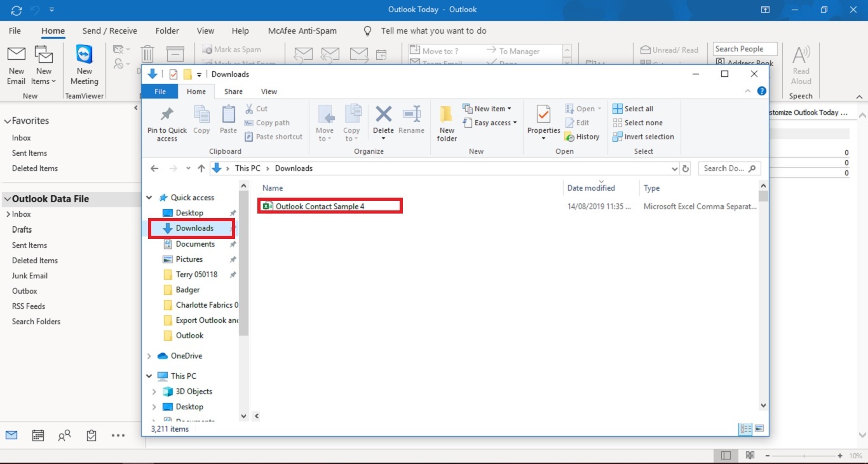
Task: Click Invert selection
Action: pyautogui.click(x=643, y=137)
